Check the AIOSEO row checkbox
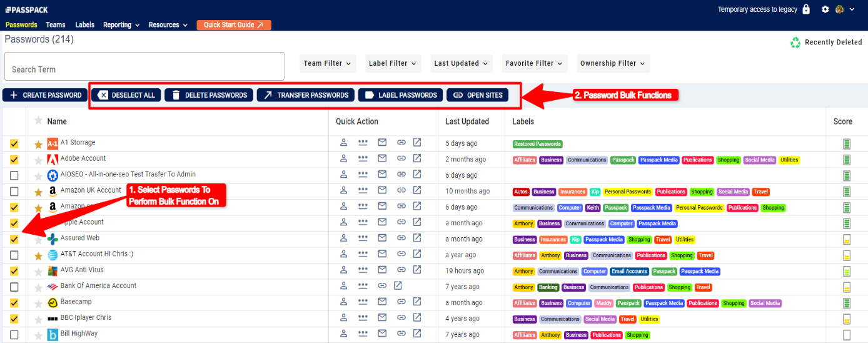Image resolution: width=868 pixels, height=343 pixels. [14, 175]
